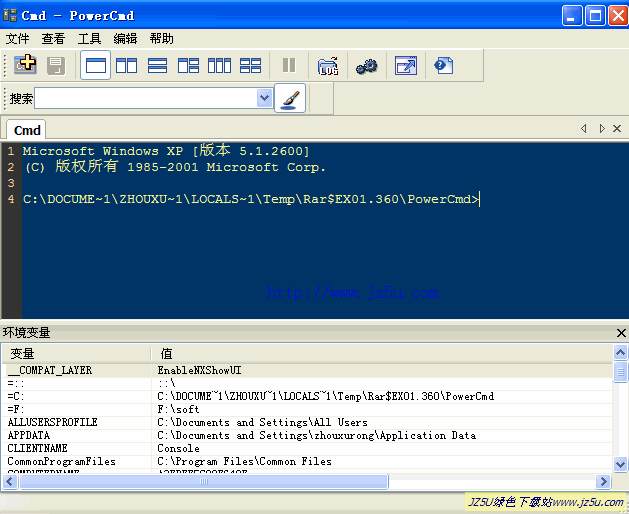The width and height of the screenshot is (629, 514).
Task: Select the two vertical panes layout
Action: 126,65
